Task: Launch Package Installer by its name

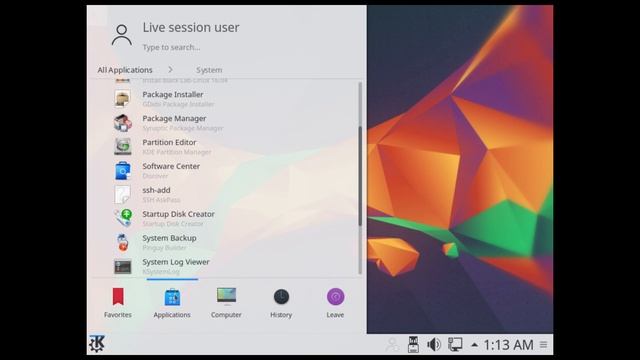Action: coord(173,94)
